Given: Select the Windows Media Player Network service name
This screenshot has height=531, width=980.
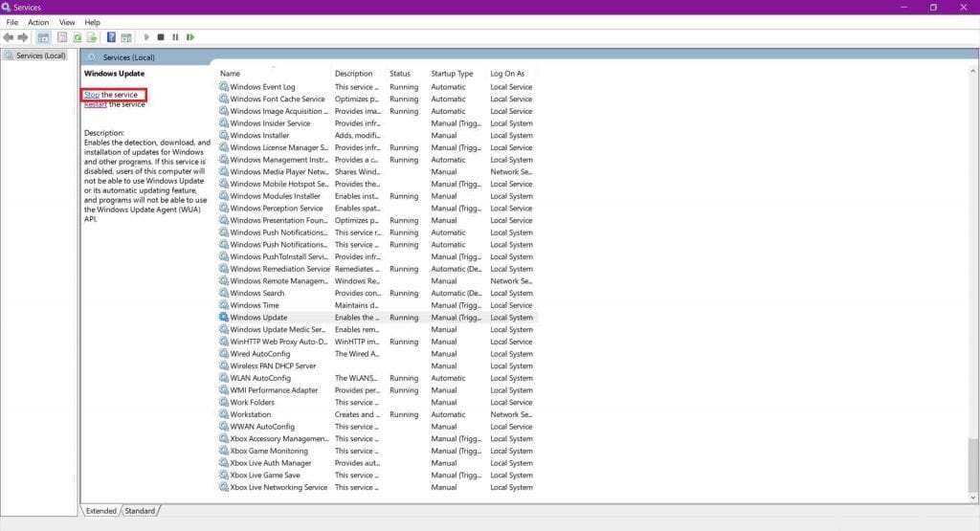Looking at the screenshot, I should 278,172.
